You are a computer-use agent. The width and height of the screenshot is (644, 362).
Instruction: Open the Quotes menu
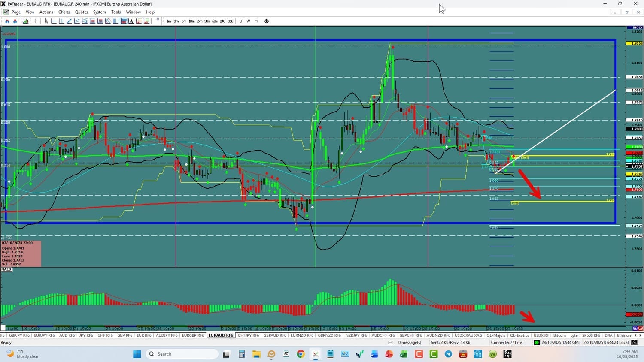[x=82, y=12]
